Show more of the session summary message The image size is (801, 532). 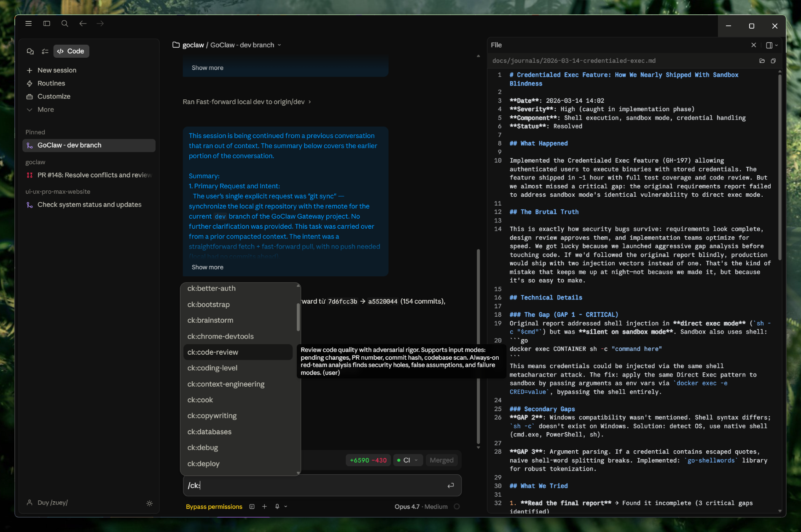(x=207, y=267)
